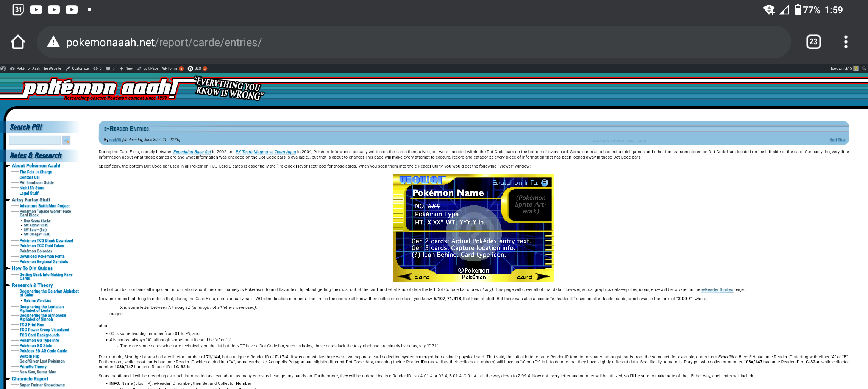Tap the site security warning triangle
Image resolution: width=868 pixels, height=389 pixels.
click(53, 42)
